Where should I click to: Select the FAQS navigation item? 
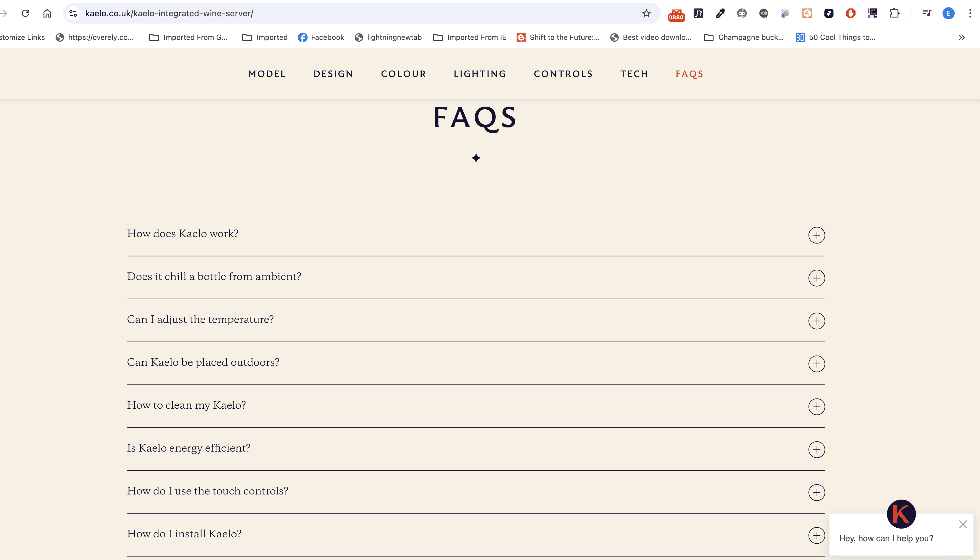(689, 74)
